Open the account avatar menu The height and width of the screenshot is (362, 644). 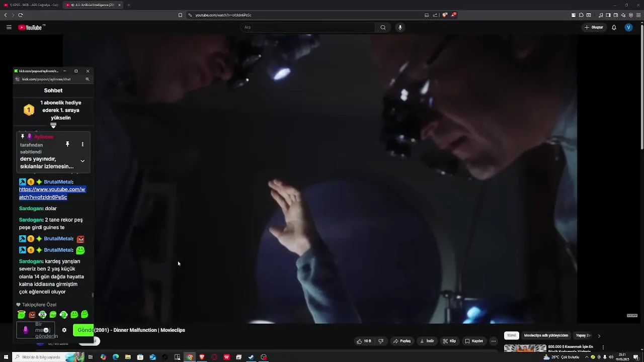pyautogui.click(x=628, y=27)
